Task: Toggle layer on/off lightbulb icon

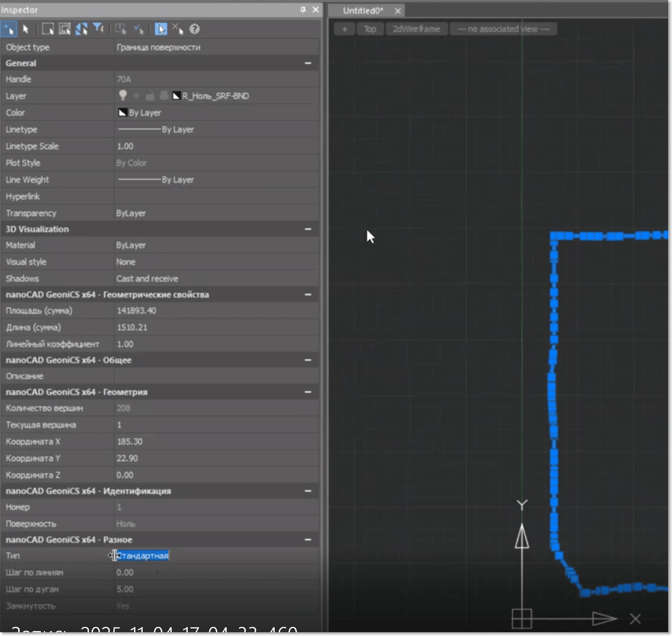Action: click(123, 96)
